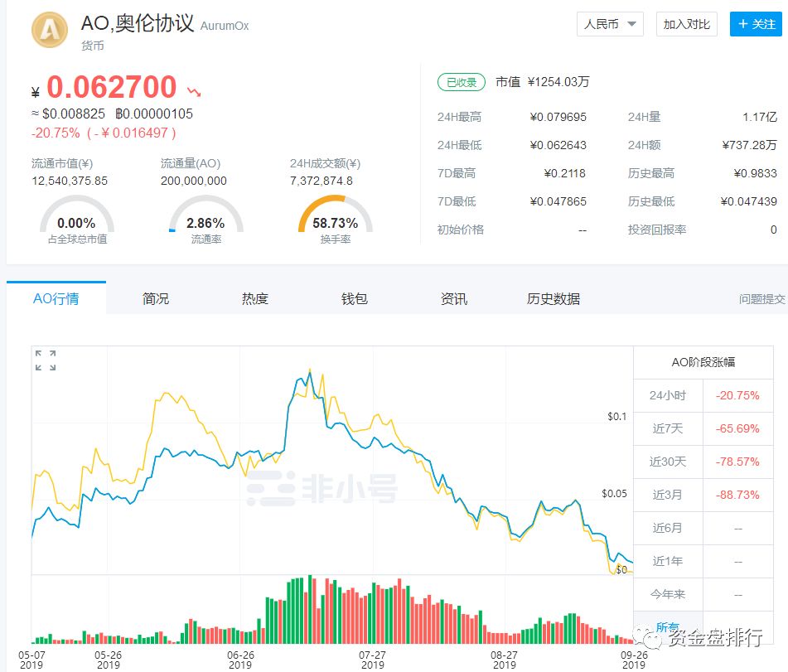788x672 pixels.
Task: Click the 流通市值 value 12,540,375.85
Action: [70, 181]
